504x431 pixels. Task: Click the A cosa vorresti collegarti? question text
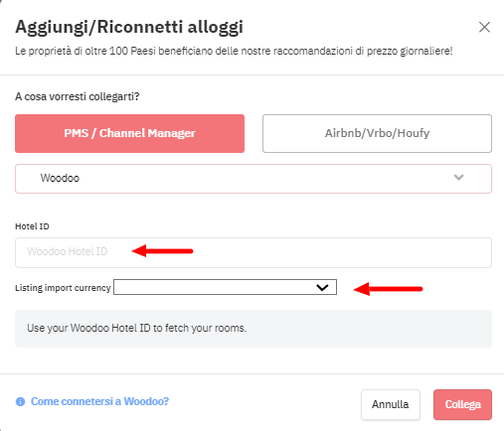(78, 96)
